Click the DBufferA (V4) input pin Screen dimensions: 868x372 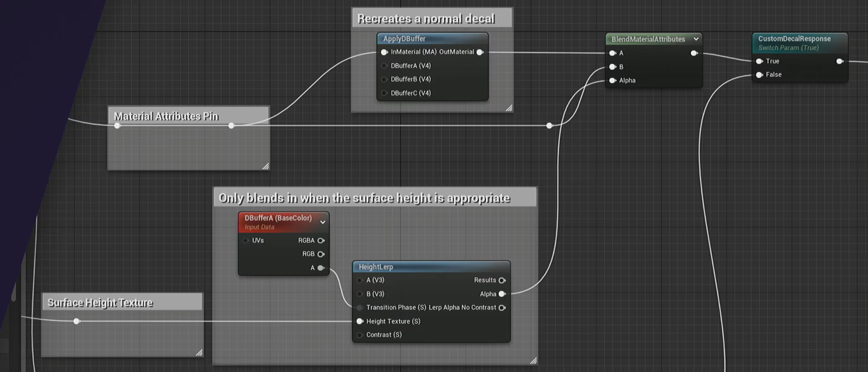(384, 66)
